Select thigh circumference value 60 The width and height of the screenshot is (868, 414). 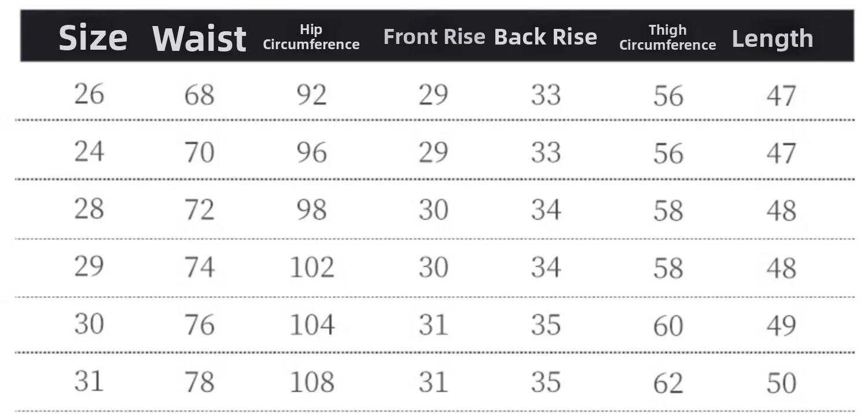pos(668,326)
